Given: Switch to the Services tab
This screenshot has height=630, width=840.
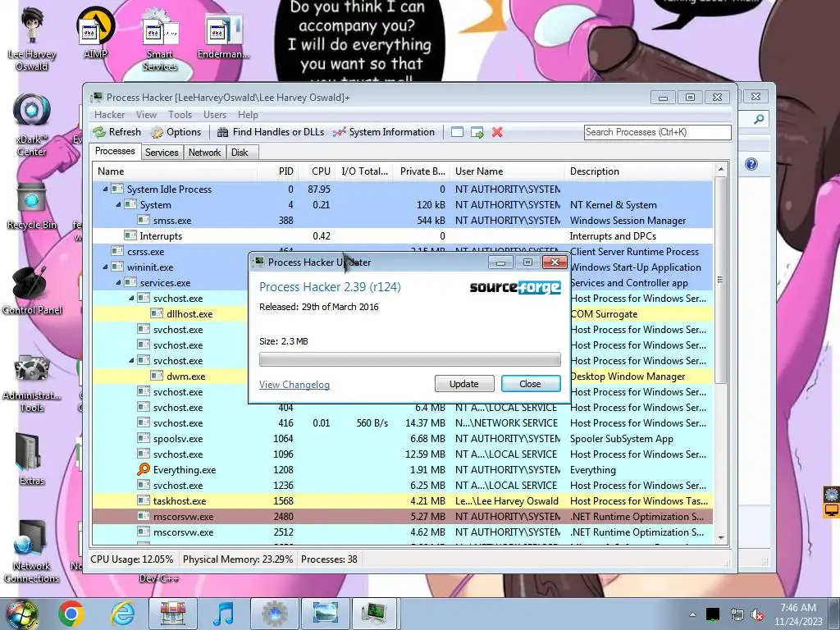Looking at the screenshot, I should coord(162,152).
